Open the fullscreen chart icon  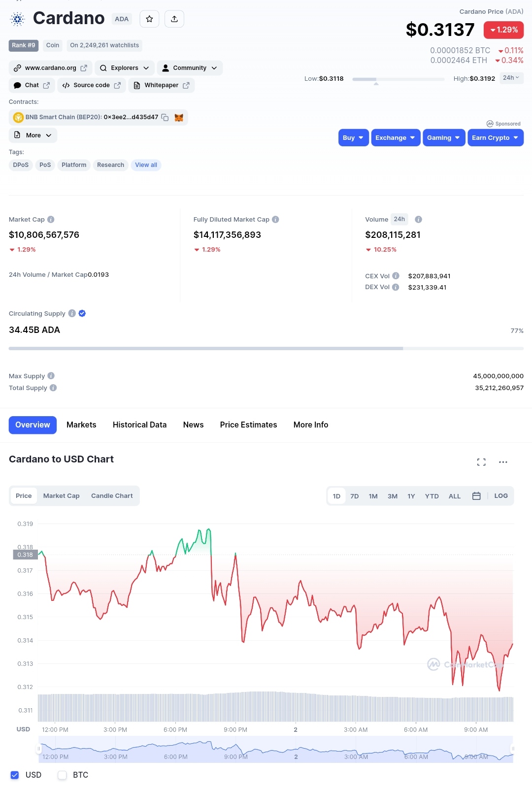coord(481,462)
